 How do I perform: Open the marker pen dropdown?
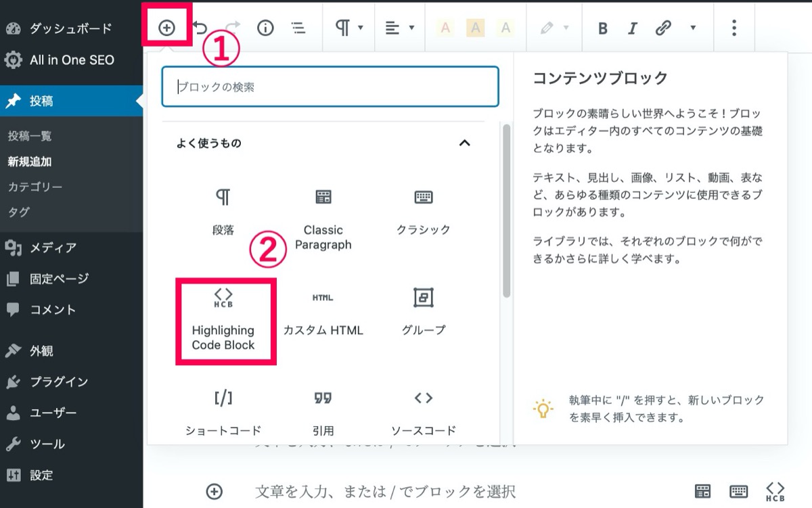click(x=555, y=28)
